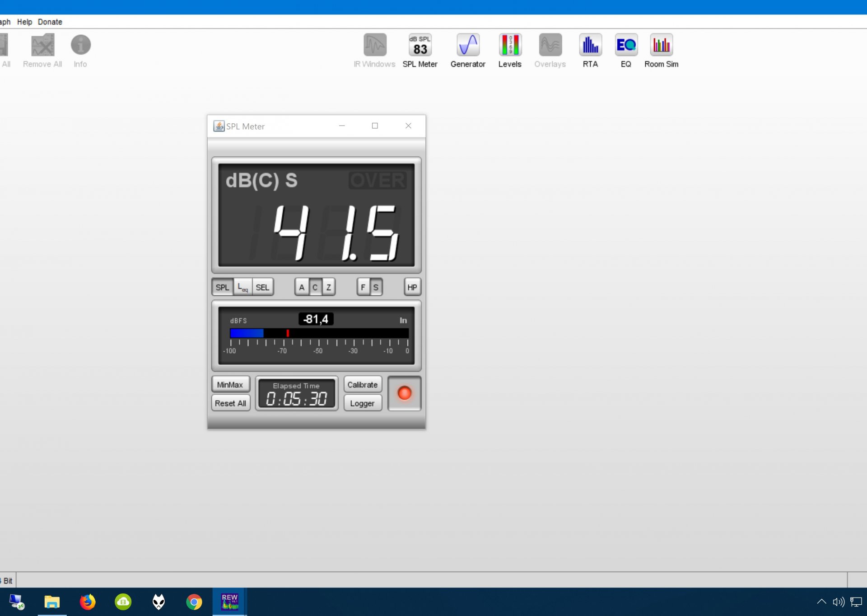The image size is (867, 616).
Task: Toggle the HP high-pass filter
Action: 412,287
